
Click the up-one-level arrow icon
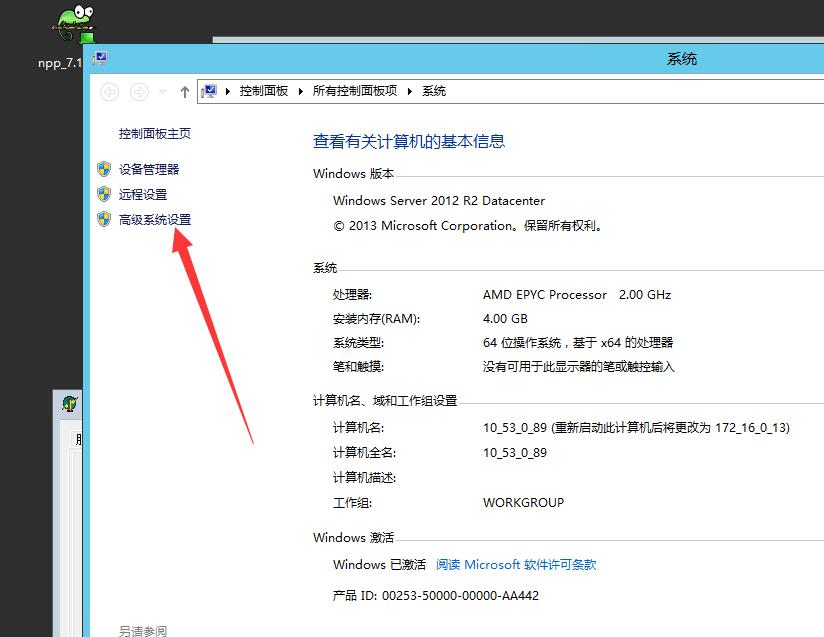pyautogui.click(x=185, y=91)
